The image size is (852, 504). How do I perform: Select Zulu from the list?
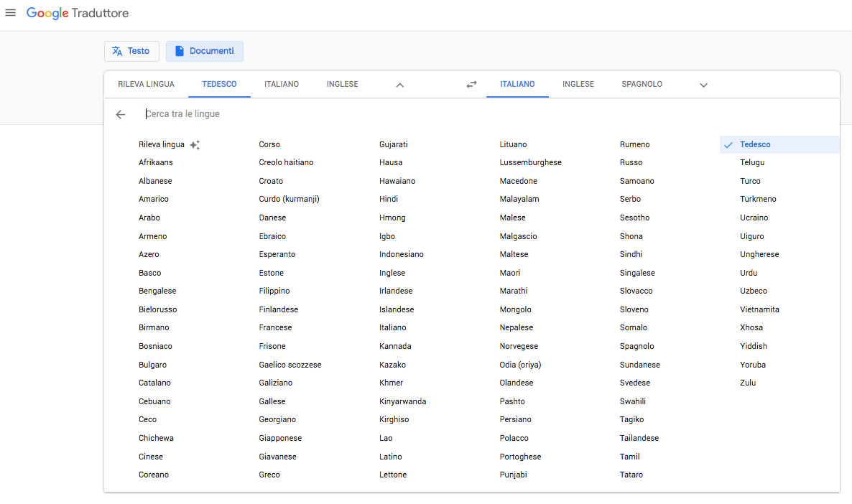748,383
